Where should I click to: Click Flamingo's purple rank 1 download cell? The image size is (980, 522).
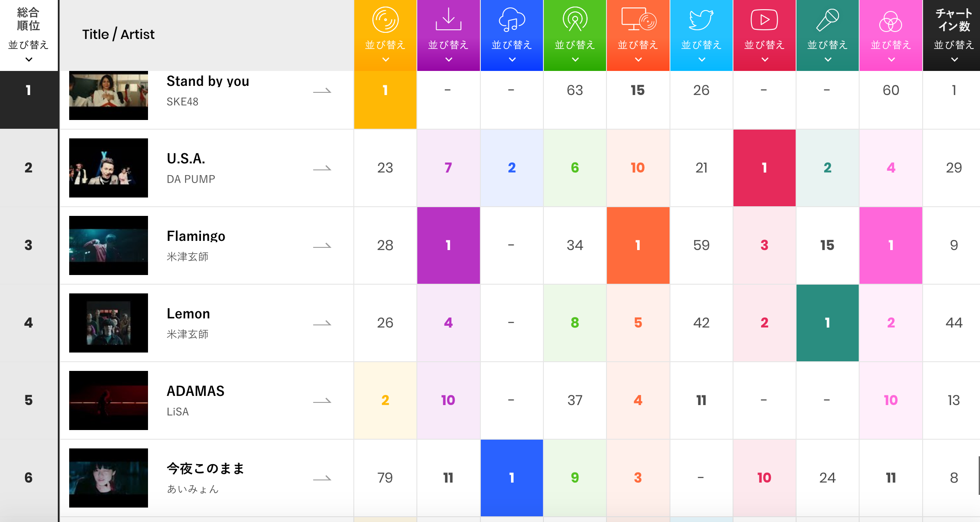click(448, 245)
